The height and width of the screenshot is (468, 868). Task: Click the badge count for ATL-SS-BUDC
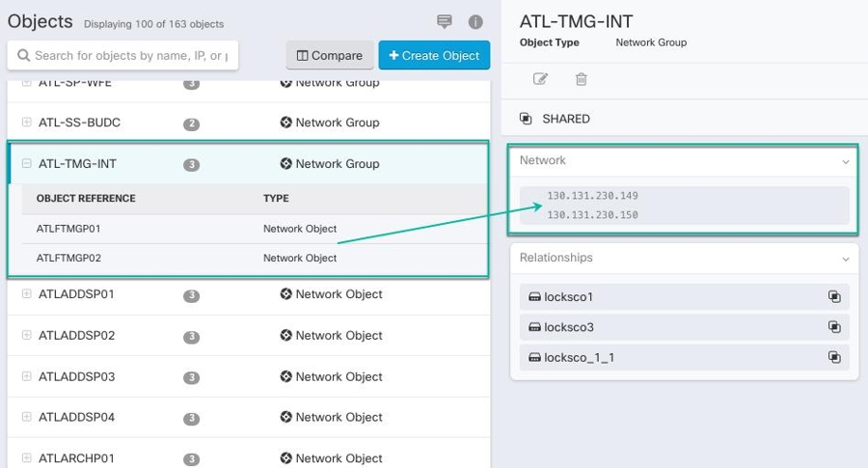coord(192,124)
